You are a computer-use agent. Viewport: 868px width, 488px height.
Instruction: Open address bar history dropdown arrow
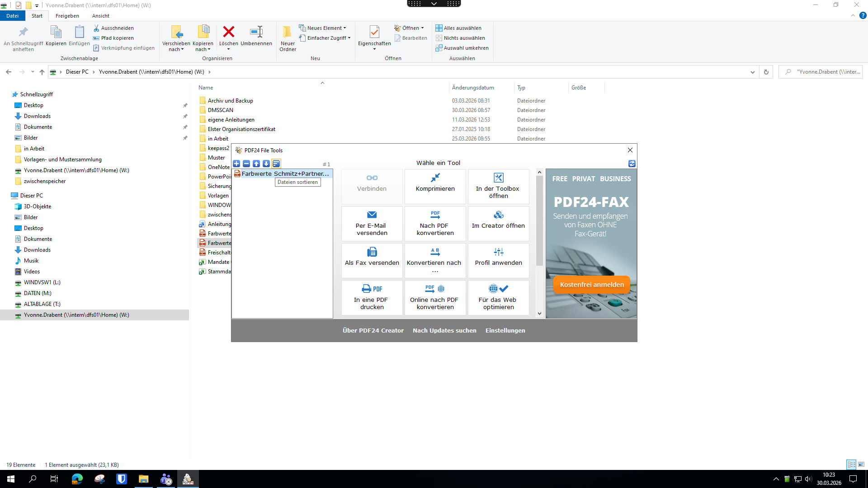point(752,72)
